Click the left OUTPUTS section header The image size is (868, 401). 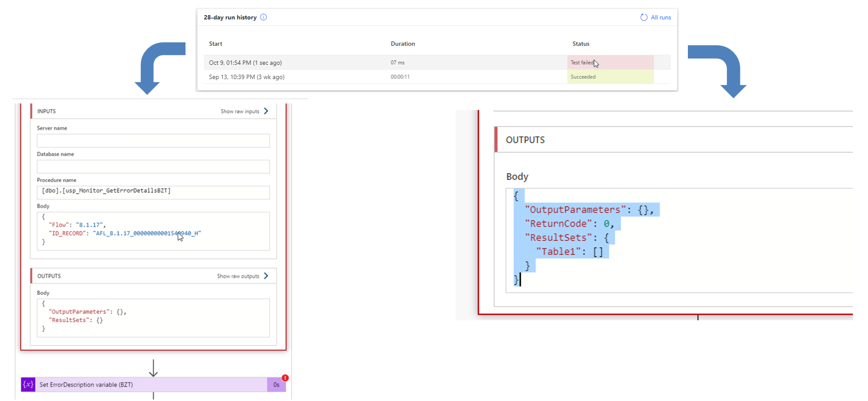pos(153,276)
